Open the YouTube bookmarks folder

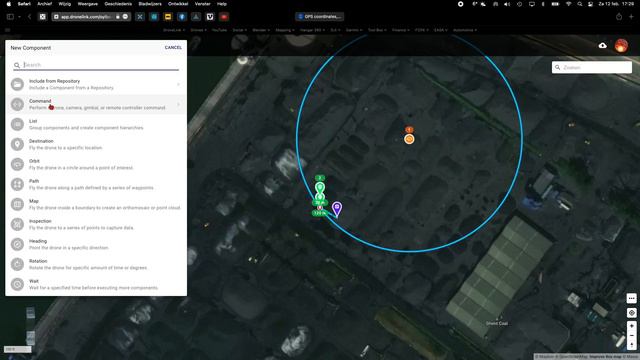pyautogui.click(x=219, y=30)
